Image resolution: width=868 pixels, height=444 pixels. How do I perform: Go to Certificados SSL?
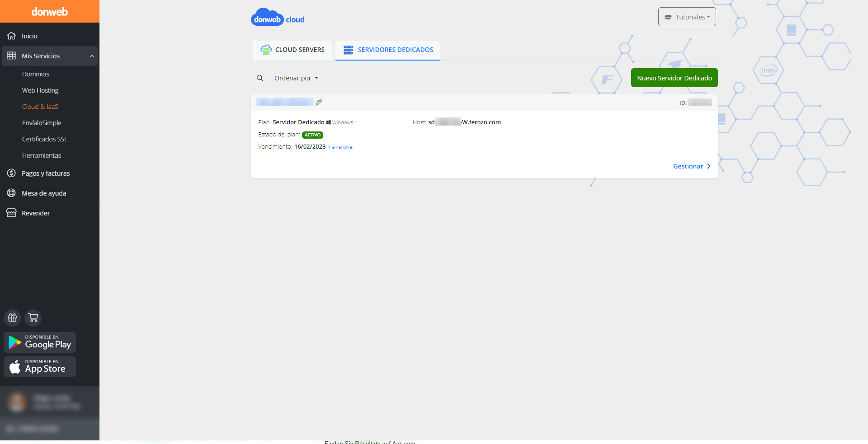click(45, 139)
